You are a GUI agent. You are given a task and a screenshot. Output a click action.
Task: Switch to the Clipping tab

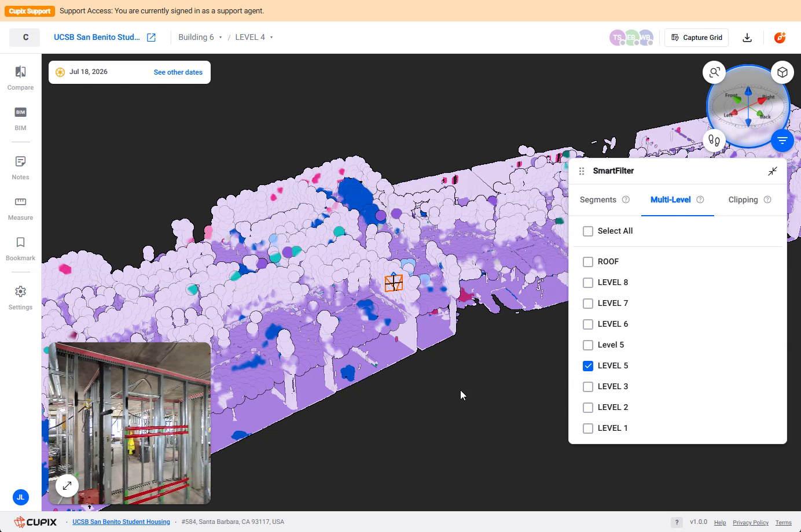[x=743, y=200]
